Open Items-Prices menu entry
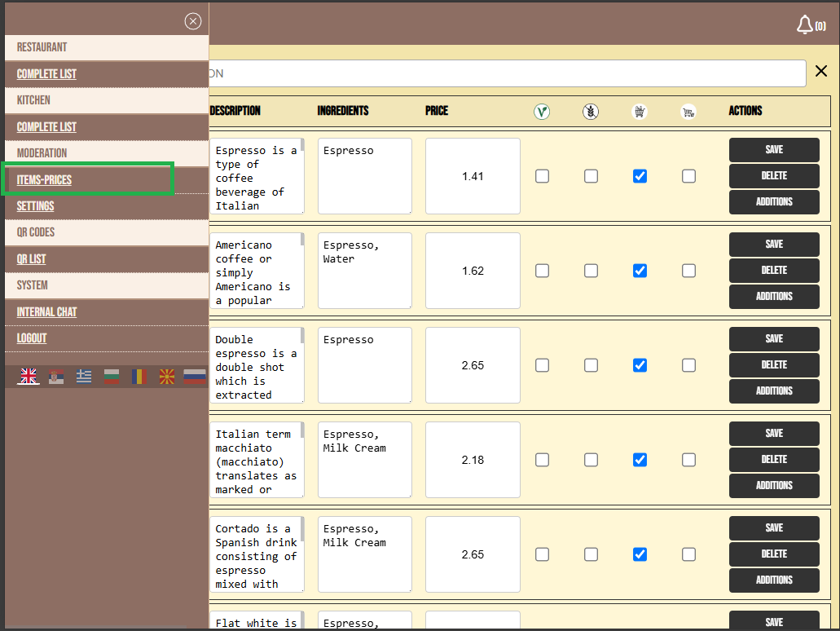 point(44,180)
